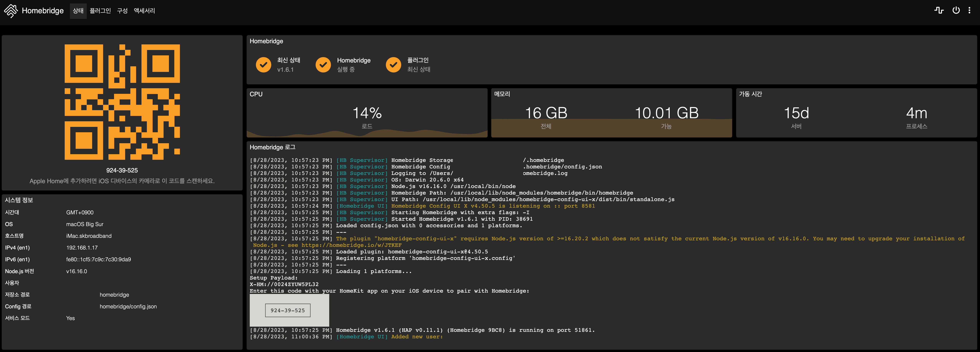The height and width of the screenshot is (352, 980).
Task: Open the three-dot options menu
Action: pyautogui.click(x=969, y=10)
